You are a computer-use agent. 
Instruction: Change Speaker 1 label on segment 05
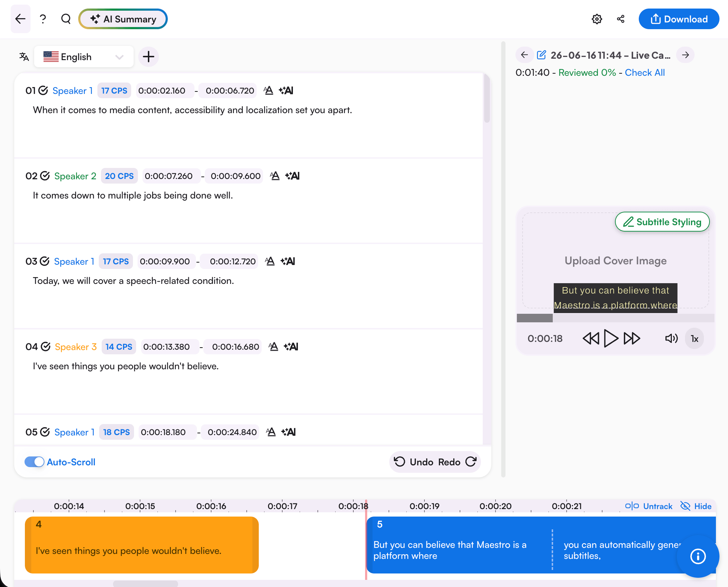(74, 432)
